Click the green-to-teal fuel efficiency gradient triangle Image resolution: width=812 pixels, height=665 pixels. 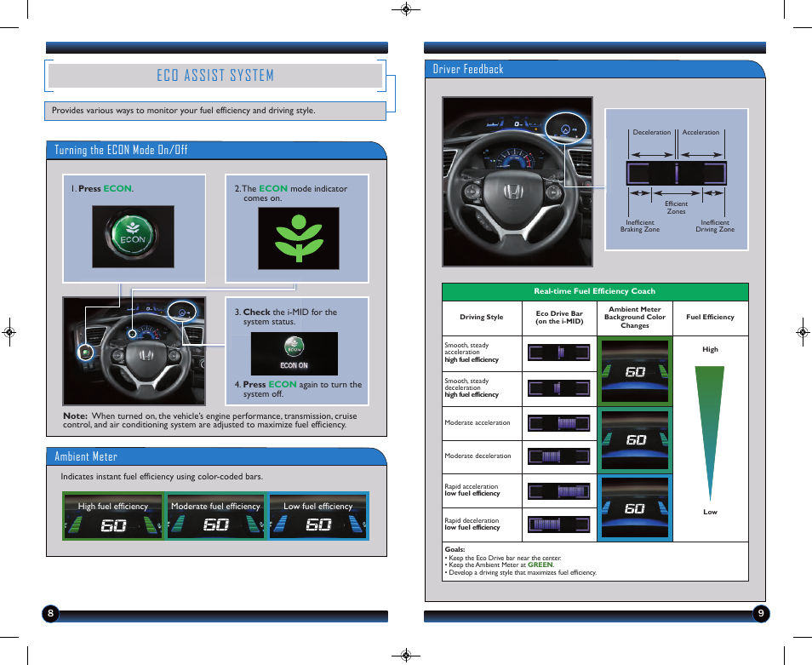pos(710,433)
